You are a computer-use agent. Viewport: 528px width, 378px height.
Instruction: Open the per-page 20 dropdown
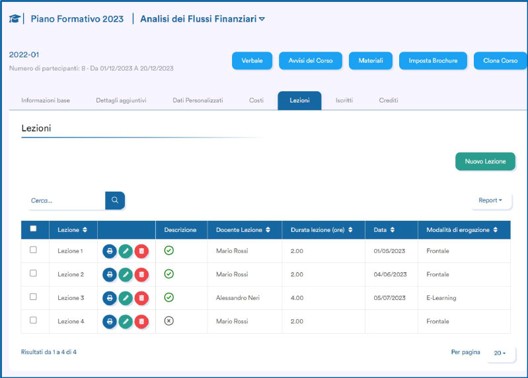(500, 353)
